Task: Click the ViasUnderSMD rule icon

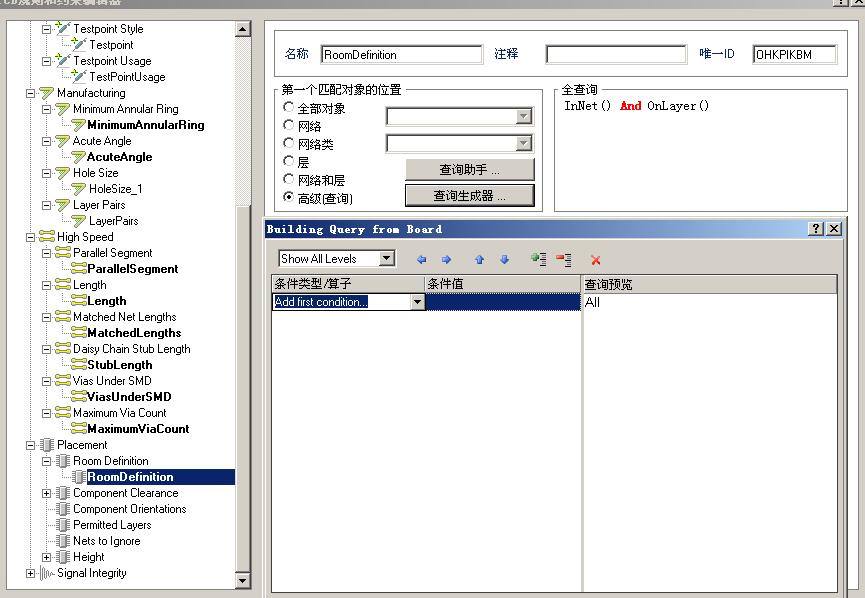Action: click(x=79, y=397)
